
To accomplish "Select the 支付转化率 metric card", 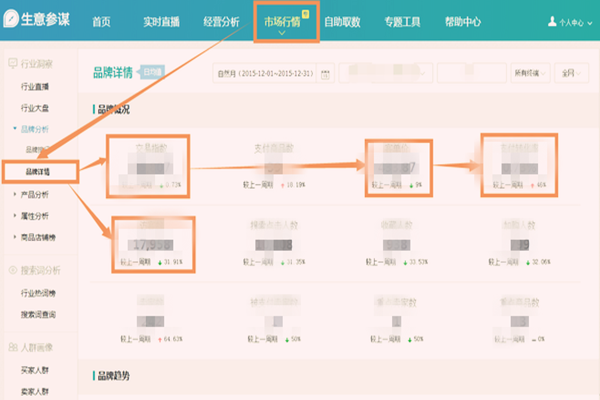I will pyautogui.click(x=519, y=165).
